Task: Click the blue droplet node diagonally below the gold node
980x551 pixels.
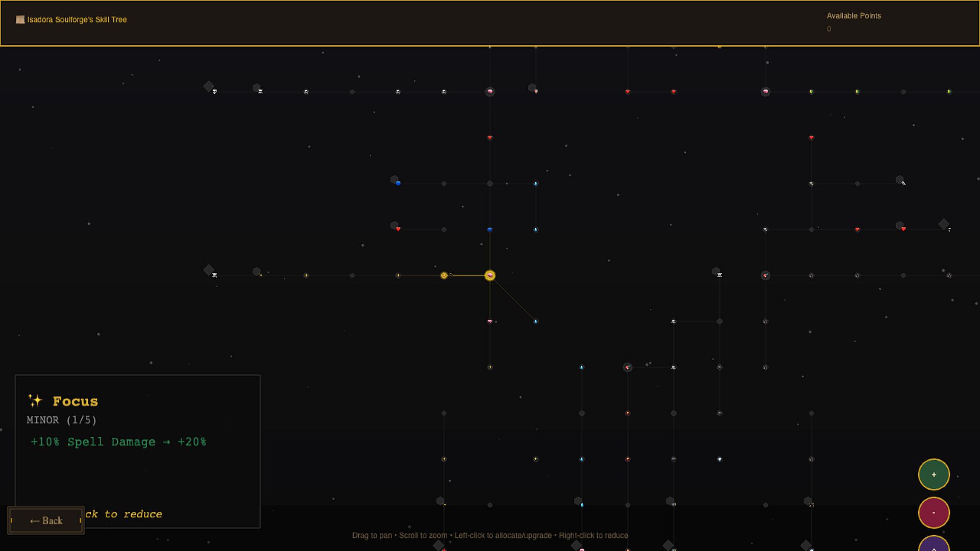Action: pyautogui.click(x=535, y=321)
